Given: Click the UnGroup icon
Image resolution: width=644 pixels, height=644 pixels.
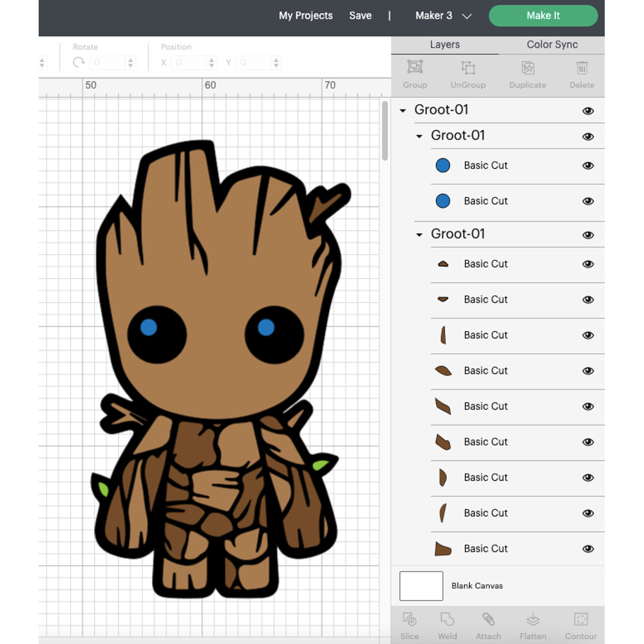Looking at the screenshot, I should click(468, 72).
